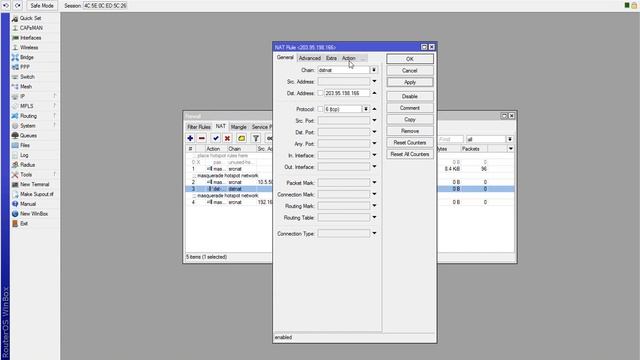The height and width of the screenshot is (360, 640).
Task: Expand the MPLS submenu
Action: click(x=27, y=107)
